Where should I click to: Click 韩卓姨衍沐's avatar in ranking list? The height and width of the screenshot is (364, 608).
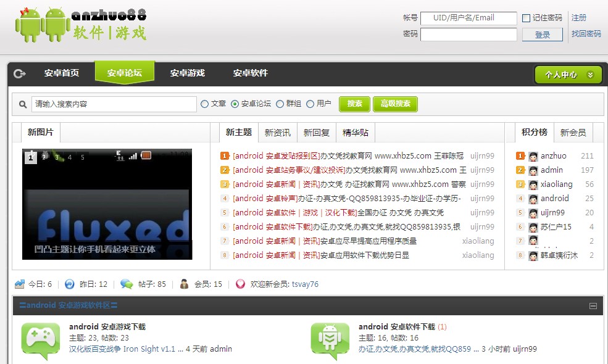tap(533, 255)
